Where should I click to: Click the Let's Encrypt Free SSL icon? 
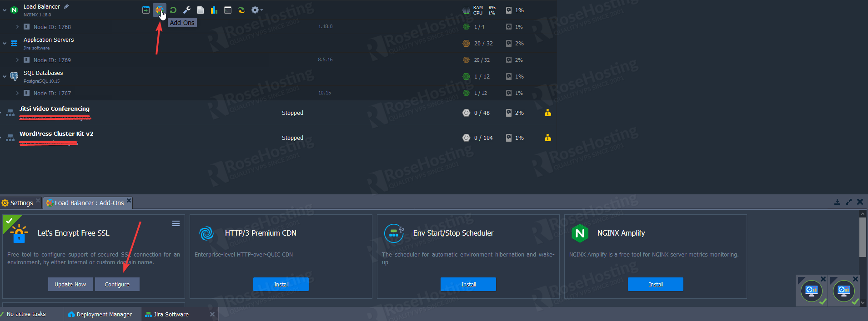pos(19,233)
